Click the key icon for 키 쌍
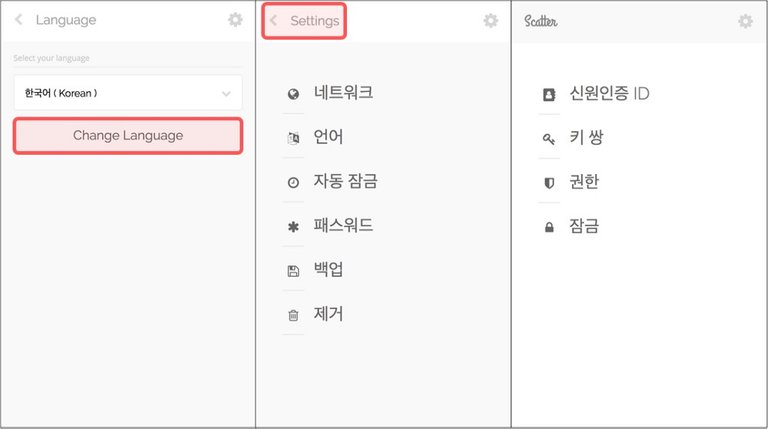The height and width of the screenshot is (429, 768). [x=549, y=139]
